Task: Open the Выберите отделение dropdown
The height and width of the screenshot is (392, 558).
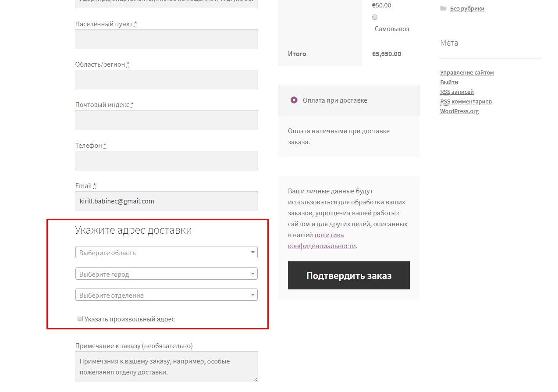Action: 166,295
